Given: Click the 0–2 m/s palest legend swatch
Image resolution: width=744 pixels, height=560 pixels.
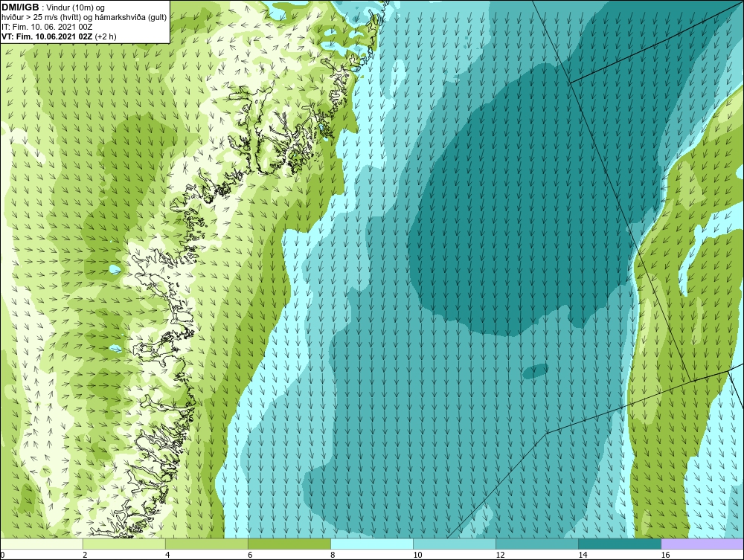Looking at the screenshot, I should (x=41, y=544).
